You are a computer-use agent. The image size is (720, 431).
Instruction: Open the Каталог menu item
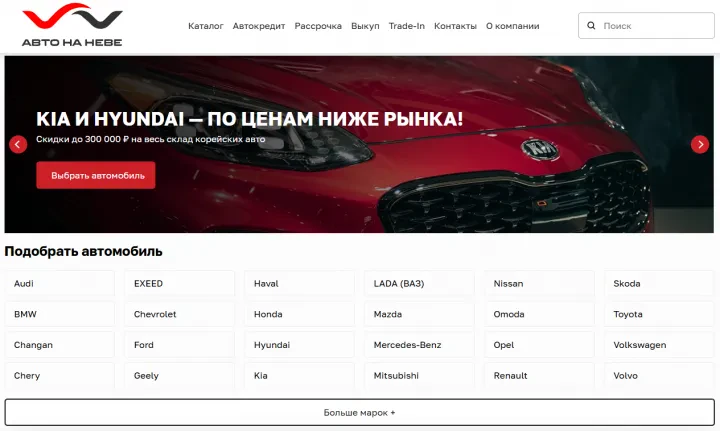click(x=206, y=26)
